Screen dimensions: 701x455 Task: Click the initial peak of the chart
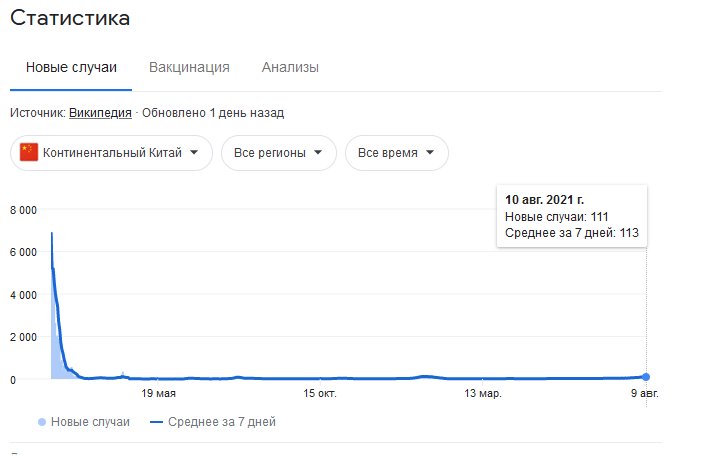click(51, 234)
